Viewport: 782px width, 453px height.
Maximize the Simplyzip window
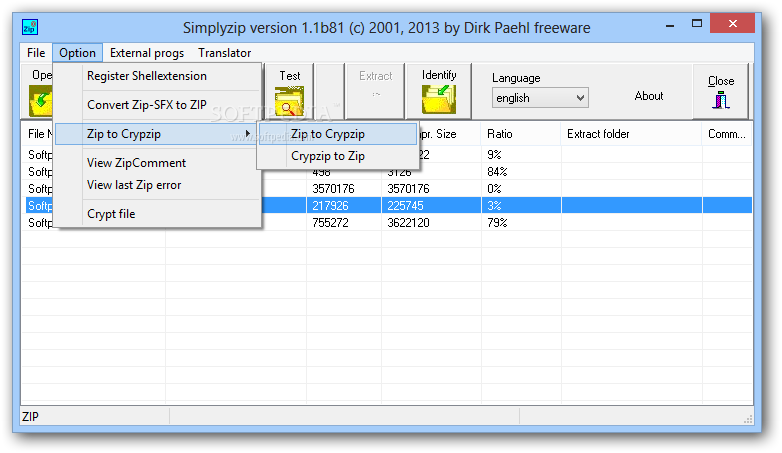tap(697, 23)
